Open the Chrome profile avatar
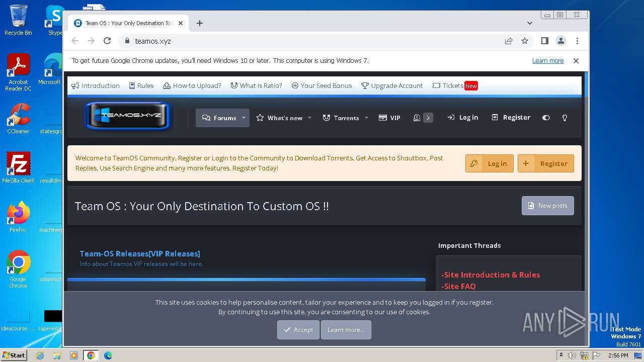The height and width of the screenshot is (362, 644). (561, 41)
